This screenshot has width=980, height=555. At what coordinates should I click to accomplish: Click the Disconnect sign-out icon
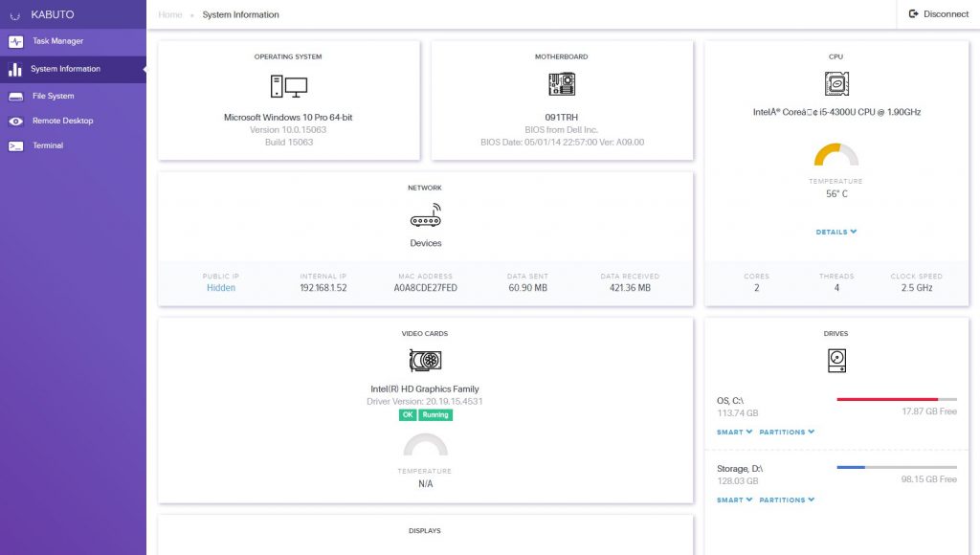913,13
